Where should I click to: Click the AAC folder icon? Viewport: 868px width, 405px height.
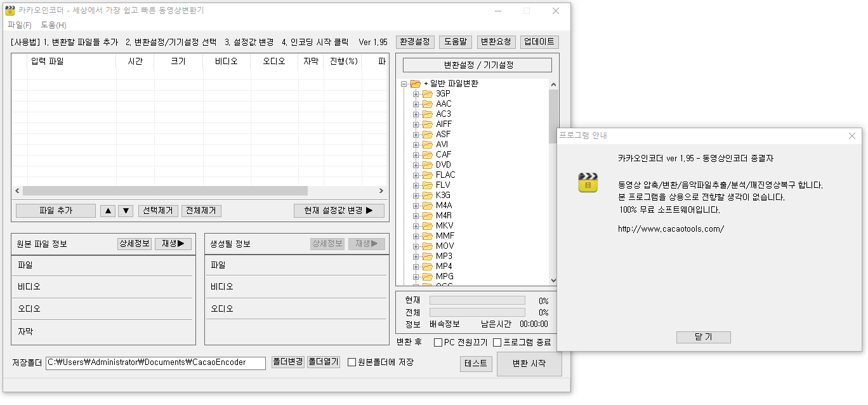point(427,104)
